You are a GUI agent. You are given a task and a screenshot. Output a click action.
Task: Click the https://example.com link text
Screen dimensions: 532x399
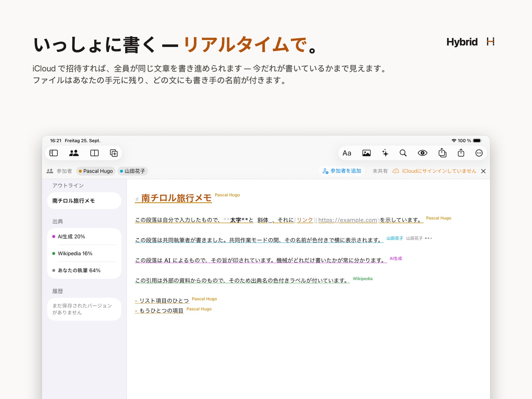(347, 220)
